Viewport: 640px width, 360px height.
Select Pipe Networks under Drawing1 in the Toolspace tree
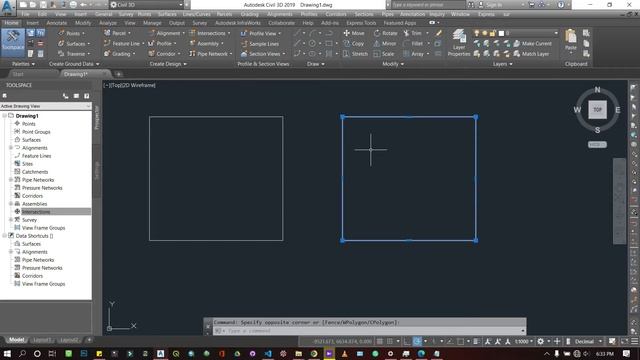coord(38,180)
